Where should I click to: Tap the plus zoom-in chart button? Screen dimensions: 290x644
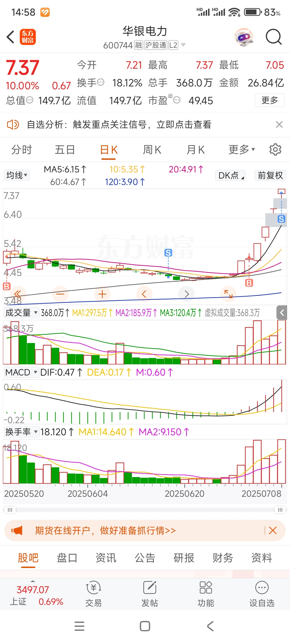pyautogui.click(x=102, y=294)
